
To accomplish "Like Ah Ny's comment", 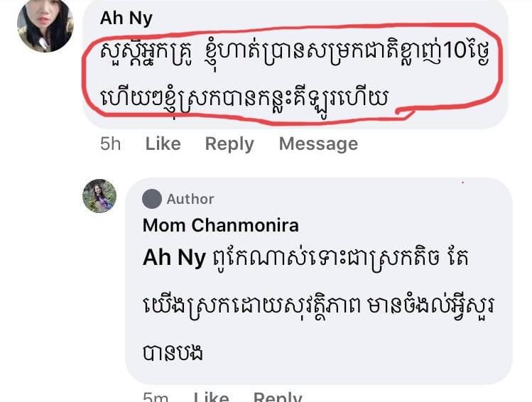I will (x=163, y=144).
